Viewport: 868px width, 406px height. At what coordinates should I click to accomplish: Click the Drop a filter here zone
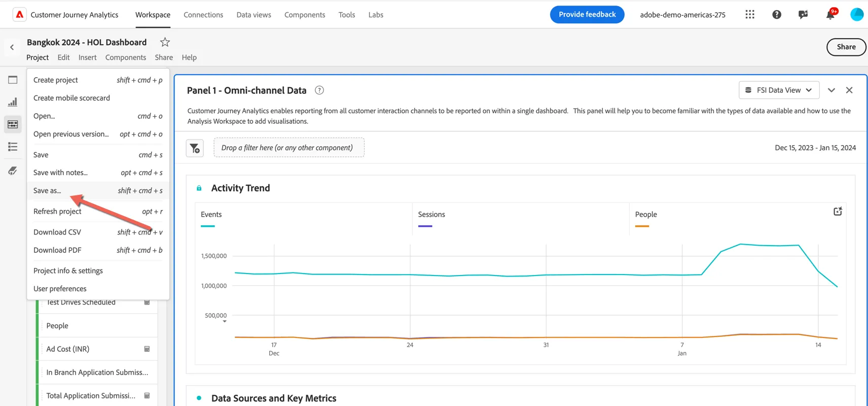(289, 148)
